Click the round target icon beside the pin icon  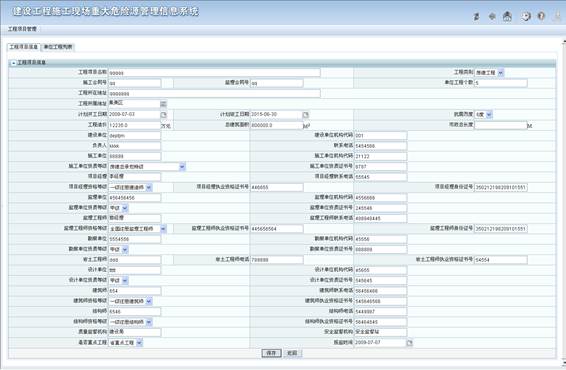pyautogui.click(x=492, y=16)
